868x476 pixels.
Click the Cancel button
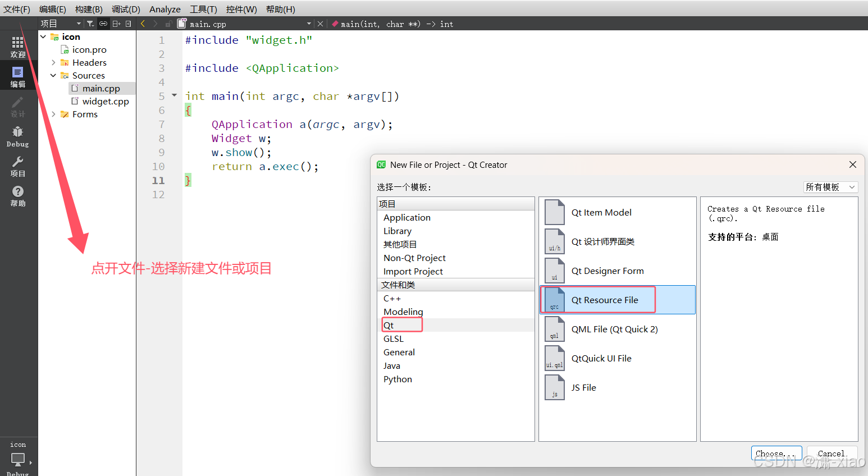point(832,454)
